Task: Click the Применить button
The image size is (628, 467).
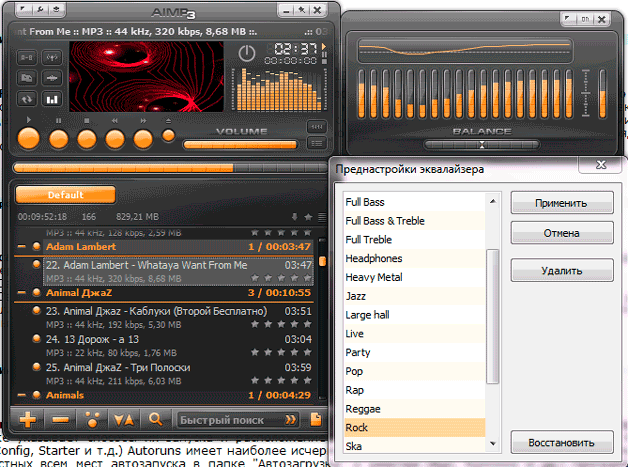Action: (560, 203)
